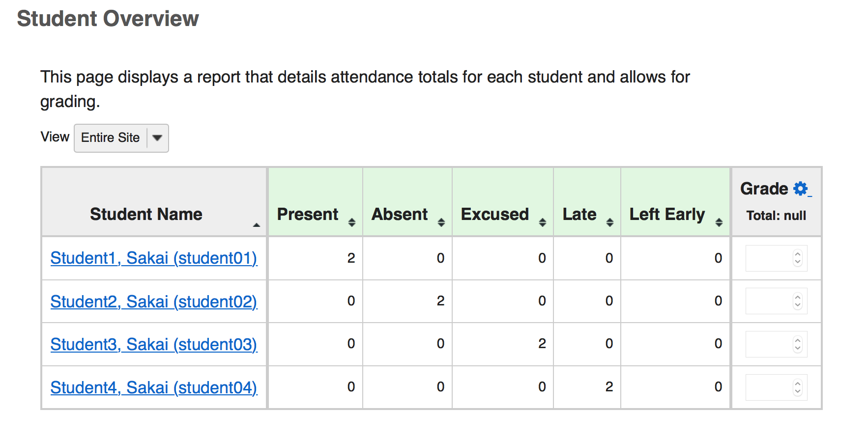Image resolution: width=868 pixels, height=438 pixels.
Task: Click the Present column header
Action: click(308, 214)
